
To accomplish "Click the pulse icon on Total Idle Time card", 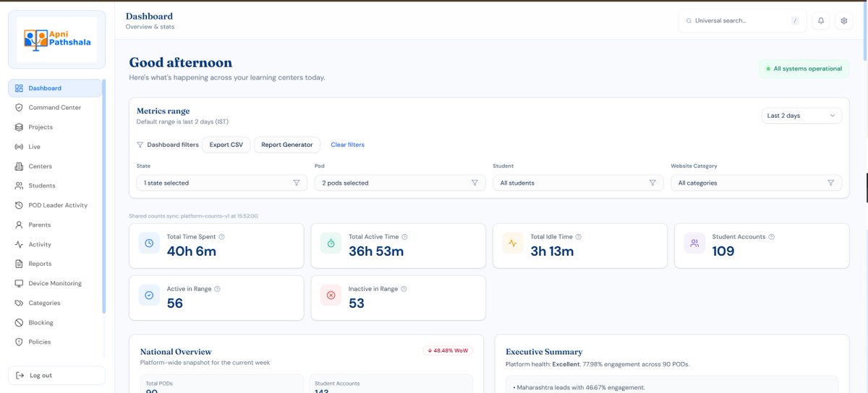I will pyautogui.click(x=512, y=243).
